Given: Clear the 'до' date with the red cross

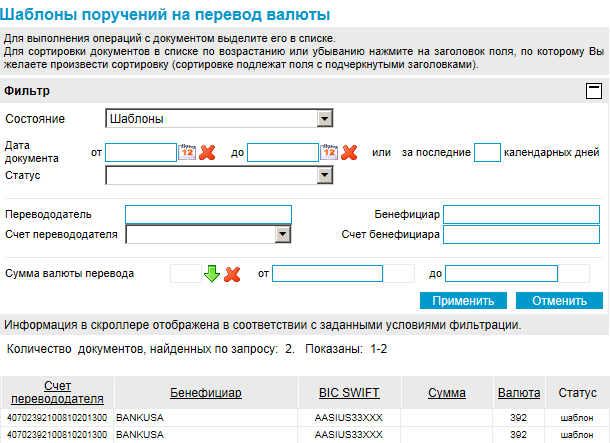Looking at the screenshot, I should pos(349,152).
